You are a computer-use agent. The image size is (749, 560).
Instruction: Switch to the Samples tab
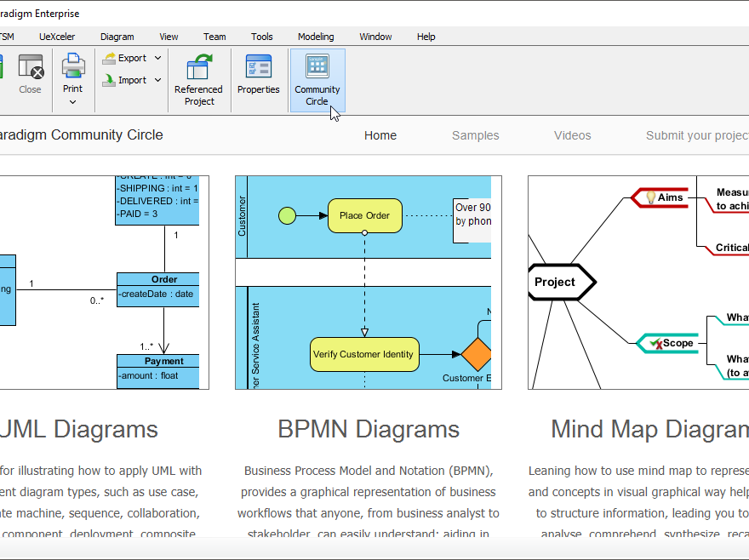coord(475,135)
